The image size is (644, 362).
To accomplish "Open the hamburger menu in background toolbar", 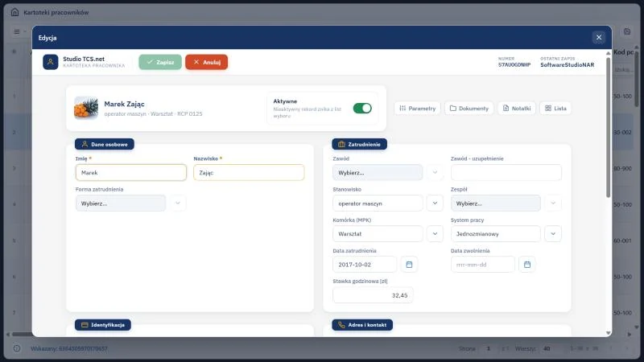I will coord(17,31).
